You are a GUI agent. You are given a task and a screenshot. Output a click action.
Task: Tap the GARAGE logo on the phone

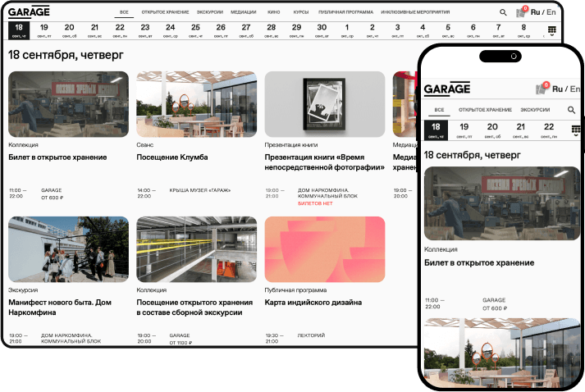tap(447, 89)
